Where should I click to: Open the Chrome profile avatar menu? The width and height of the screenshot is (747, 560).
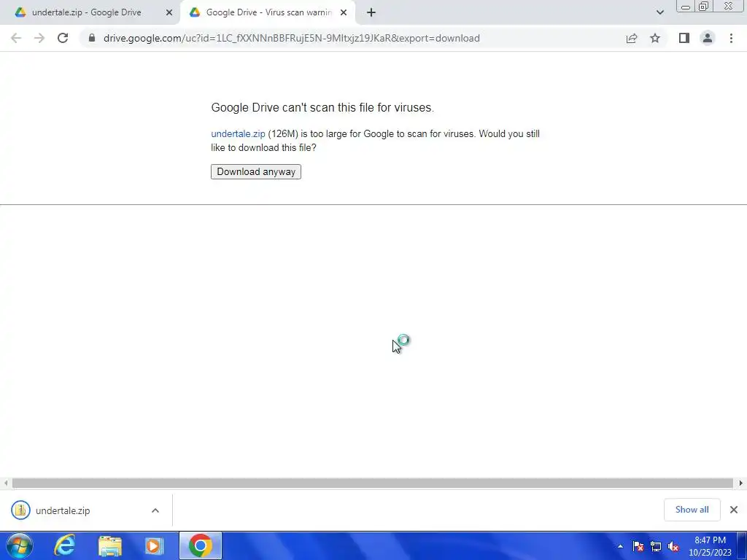tap(708, 38)
